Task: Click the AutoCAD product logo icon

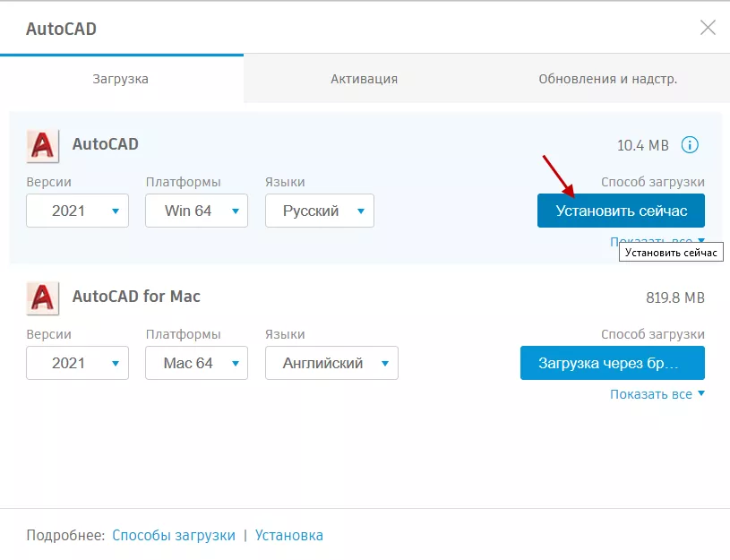Action: coord(43,145)
